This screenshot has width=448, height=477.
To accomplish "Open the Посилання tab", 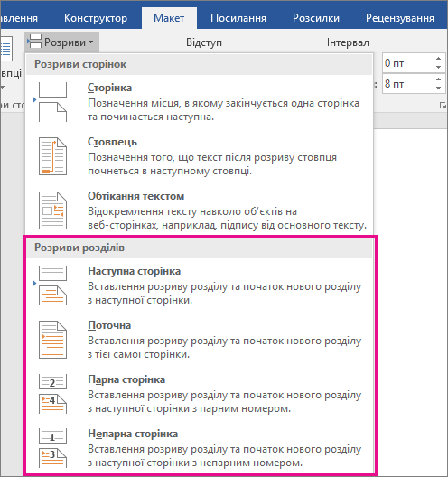I will (x=238, y=18).
